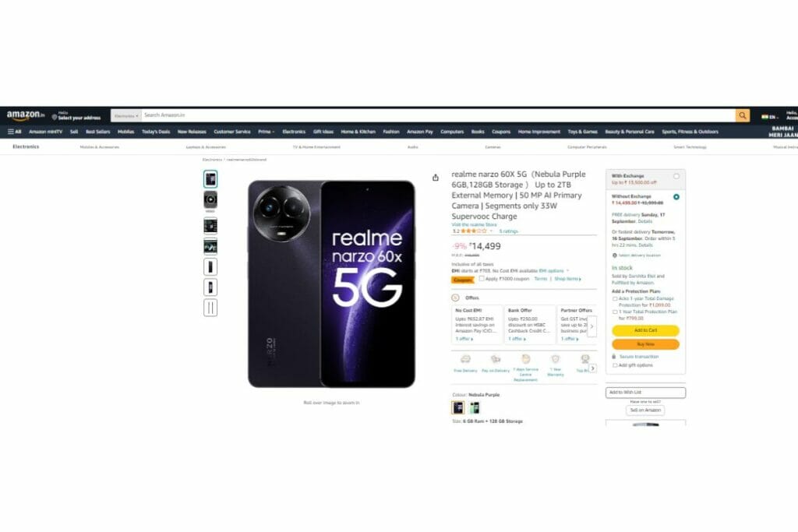Select the location pin address icon
The image size is (798, 532).
[x=55, y=117]
